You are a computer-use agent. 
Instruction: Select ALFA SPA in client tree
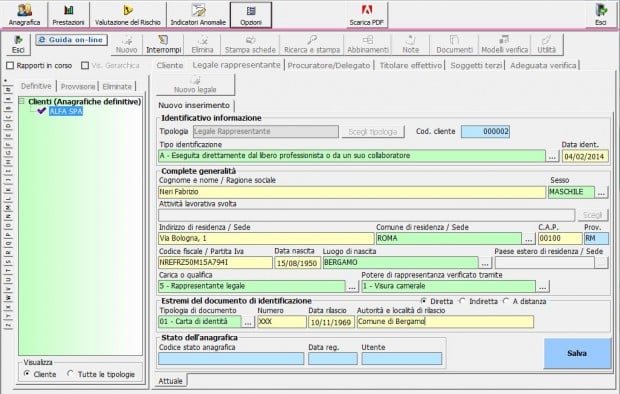coord(66,112)
